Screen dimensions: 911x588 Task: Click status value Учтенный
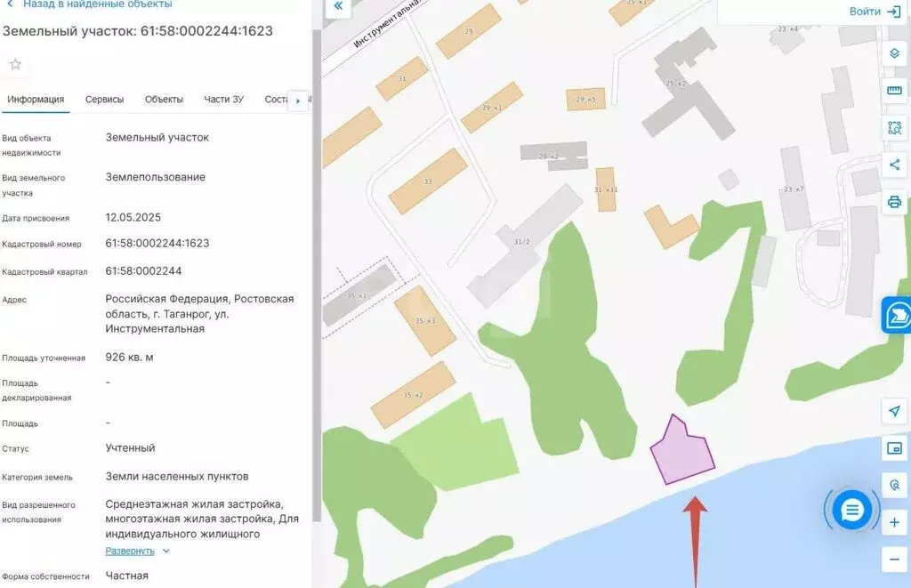(130, 448)
